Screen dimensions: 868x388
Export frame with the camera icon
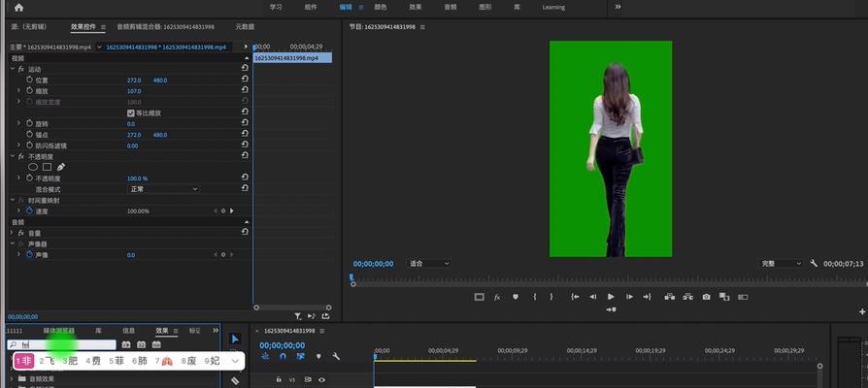(706, 297)
